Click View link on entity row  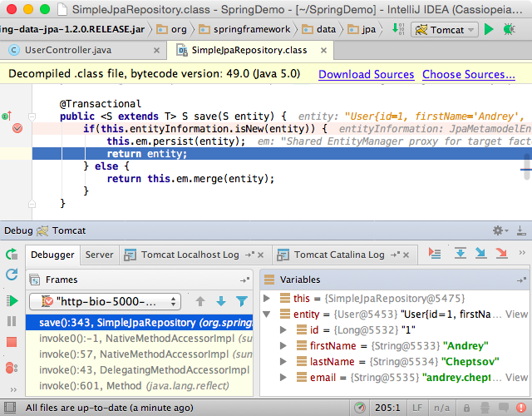click(x=516, y=314)
